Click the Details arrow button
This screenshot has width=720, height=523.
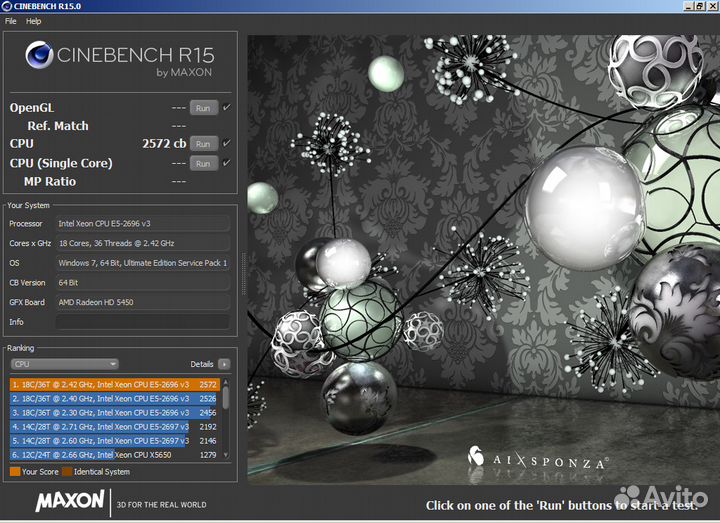tap(224, 364)
